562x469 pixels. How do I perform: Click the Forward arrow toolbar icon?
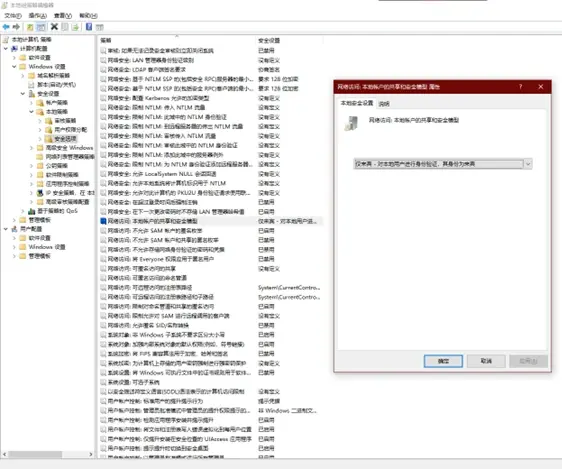tap(16, 27)
